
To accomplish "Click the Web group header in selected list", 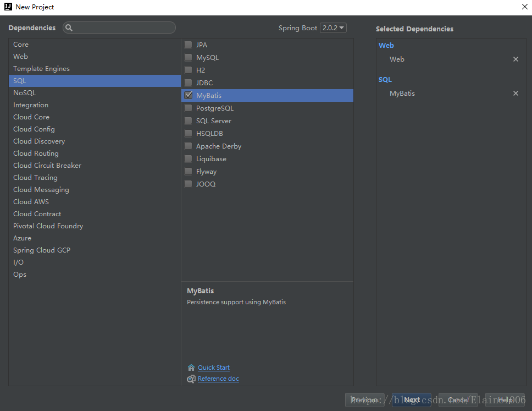I will pos(386,45).
